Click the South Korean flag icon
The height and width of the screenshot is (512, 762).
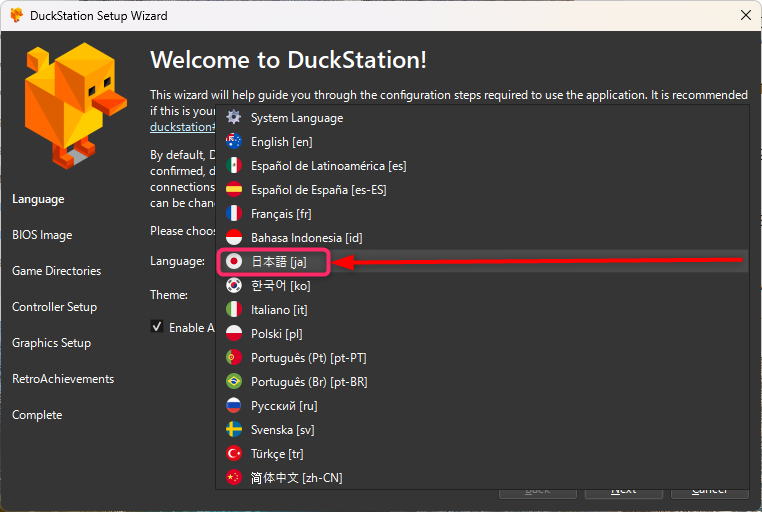(x=234, y=286)
